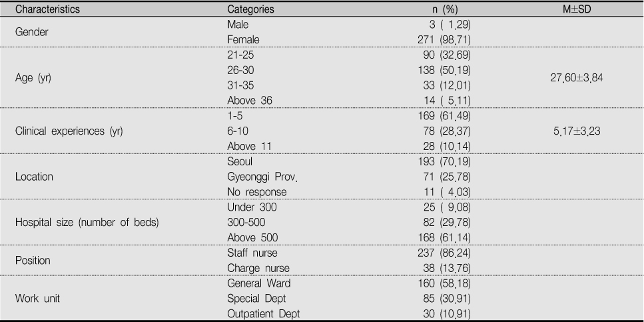Image resolution: width=644 pixels, height=322 pixels.
Task: Click the Characteristics column header
Action: [47, 9]
